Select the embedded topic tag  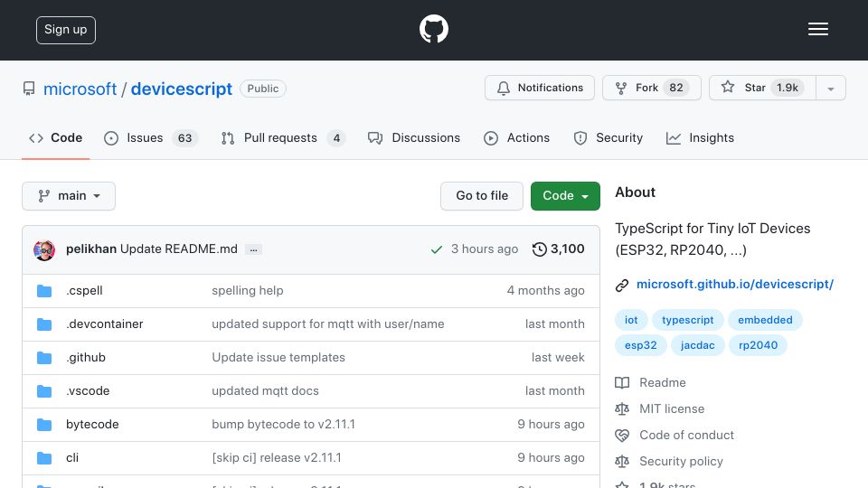coord(765,320)
